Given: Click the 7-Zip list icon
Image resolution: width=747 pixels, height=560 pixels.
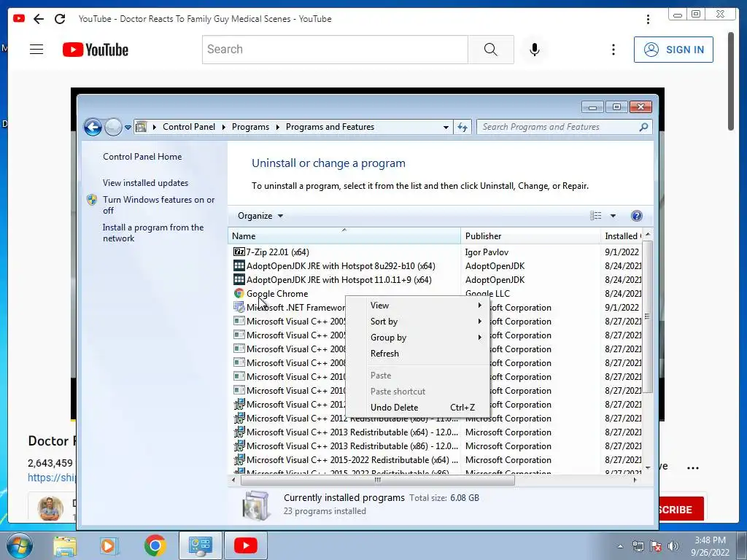Looking at the screenshot, I should click(239, 252).
